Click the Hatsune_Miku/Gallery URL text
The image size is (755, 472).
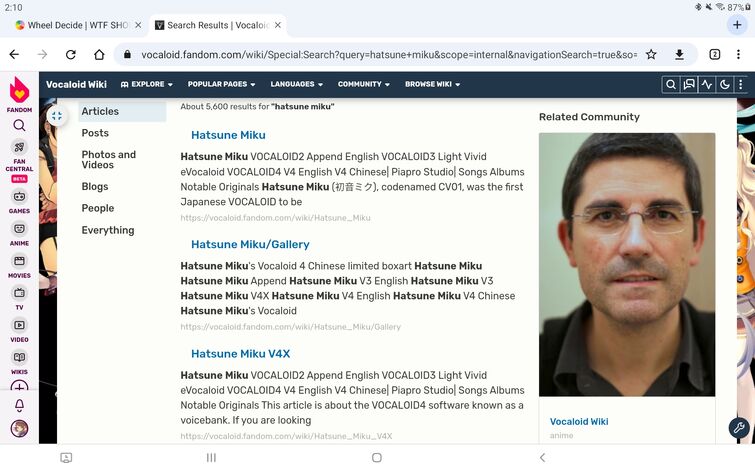click(x=290, y=327)
